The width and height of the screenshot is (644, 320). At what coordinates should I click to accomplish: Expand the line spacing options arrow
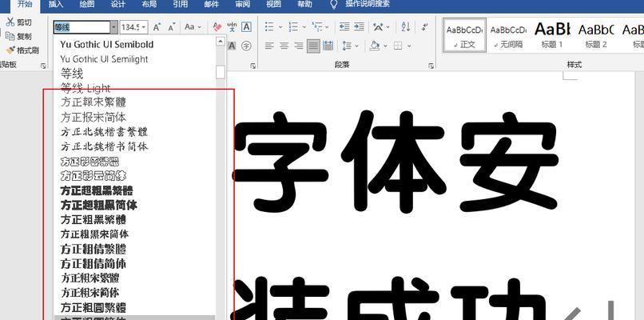click(x=357, y=46)
